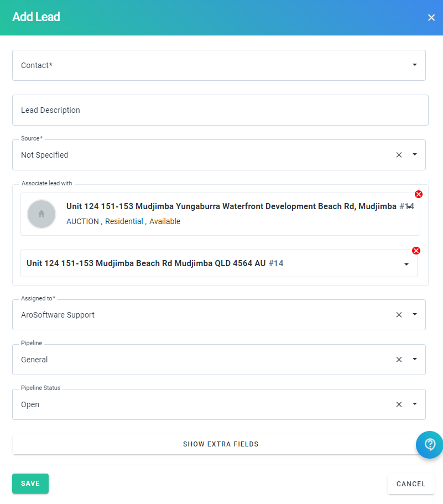Select the Mudjimba Yungaburra Waterfront property card
Image resolution: width=443 pixels, height=504 pixels.
[220, 214]
